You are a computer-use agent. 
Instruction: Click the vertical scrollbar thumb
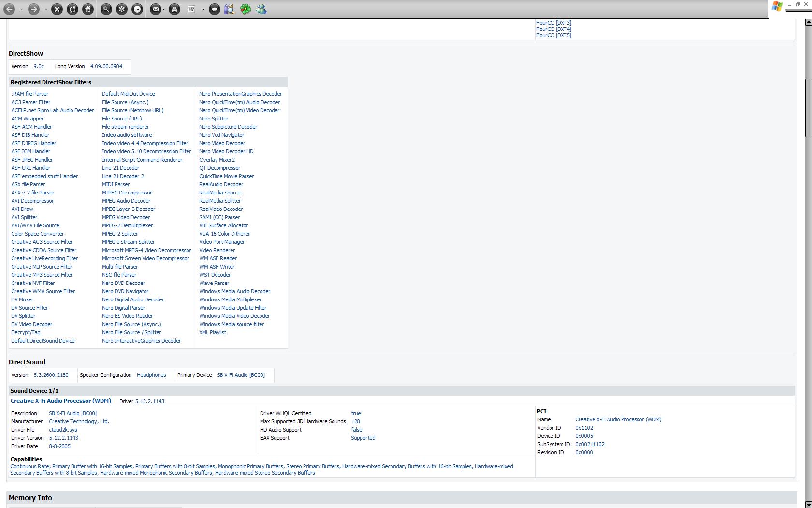(x=808, y=107)
